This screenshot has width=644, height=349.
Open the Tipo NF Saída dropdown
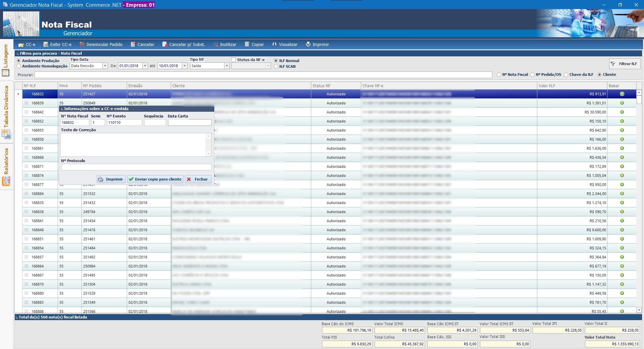coord(227,66)
